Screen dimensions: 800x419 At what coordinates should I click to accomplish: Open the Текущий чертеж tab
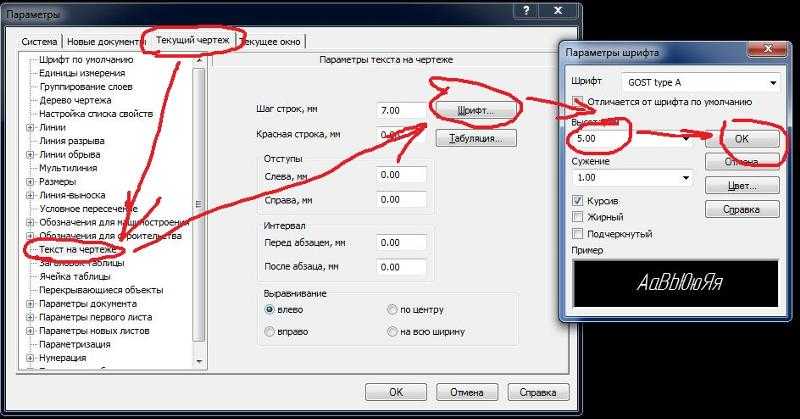tap(192, 40)
